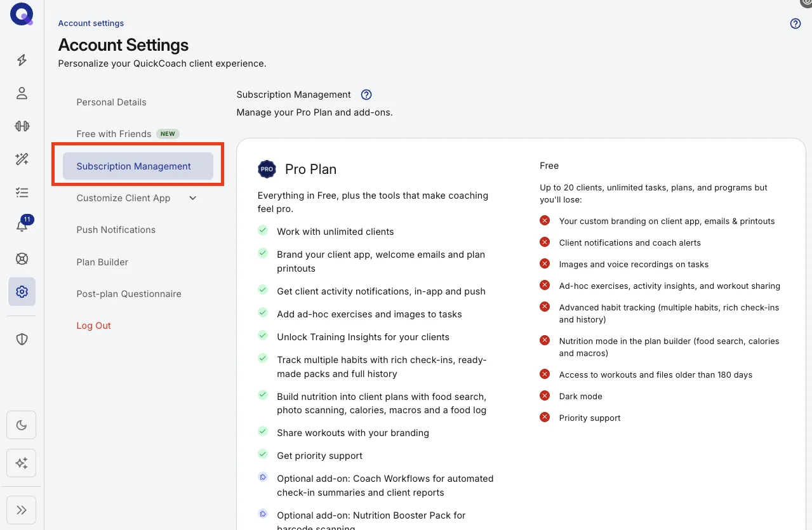Open the clients person icon in sidebar
This screenshot has width=812, height=530.
pyautogui.click(x=22, y=93)
